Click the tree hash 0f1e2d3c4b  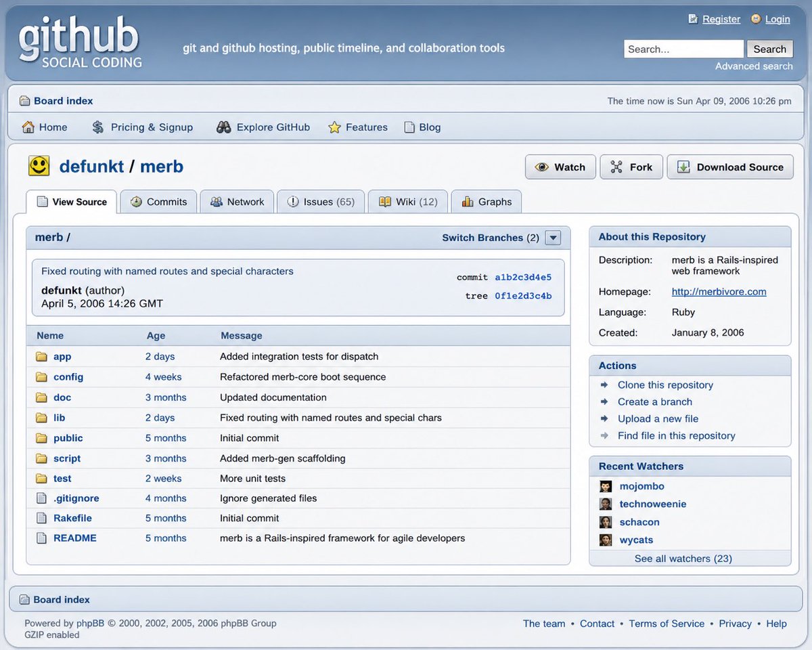(x=523, y=296)
